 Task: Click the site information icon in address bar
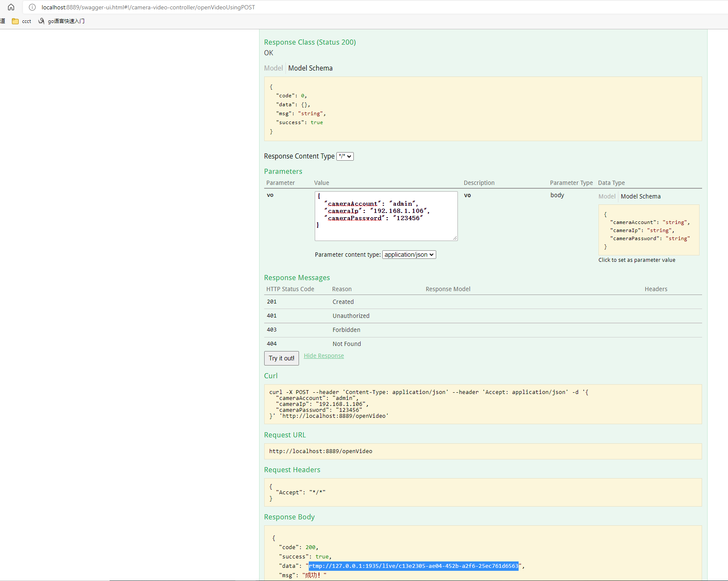pos(32,7)
